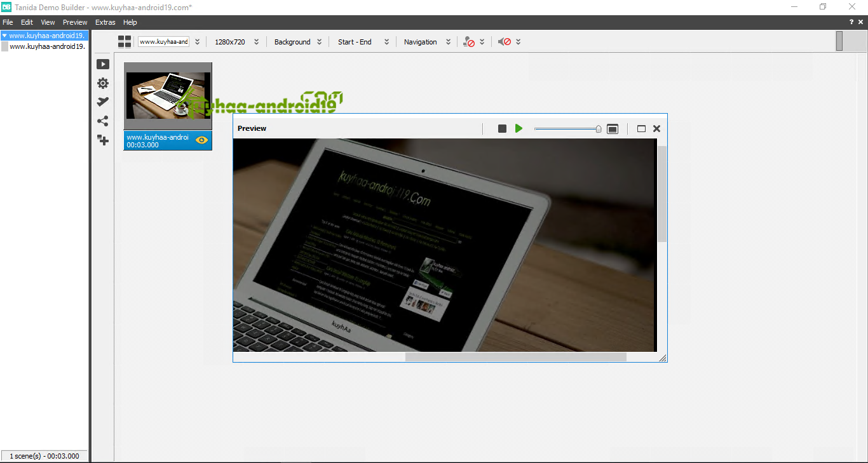Expand the cursor options chevron
The height and width of the screenshot is (463, 868).
point(482,42)
